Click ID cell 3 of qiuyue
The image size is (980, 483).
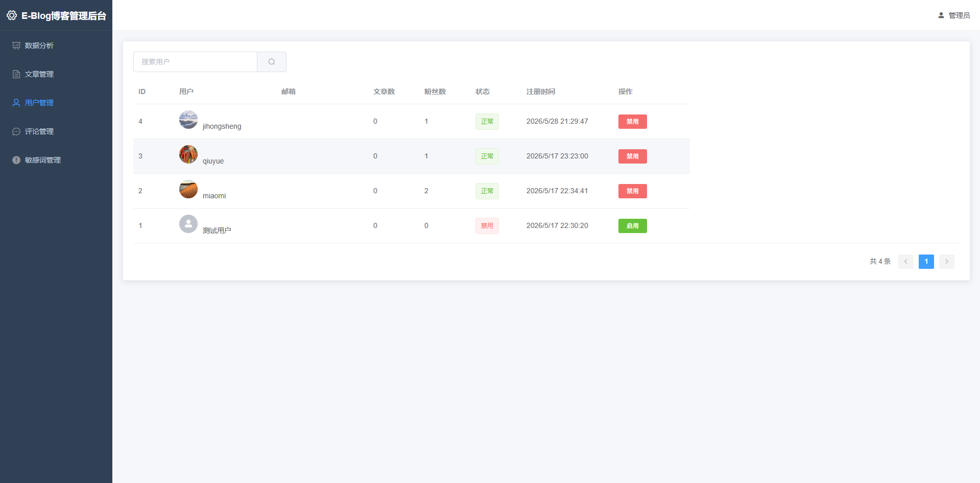pos(140,156)
